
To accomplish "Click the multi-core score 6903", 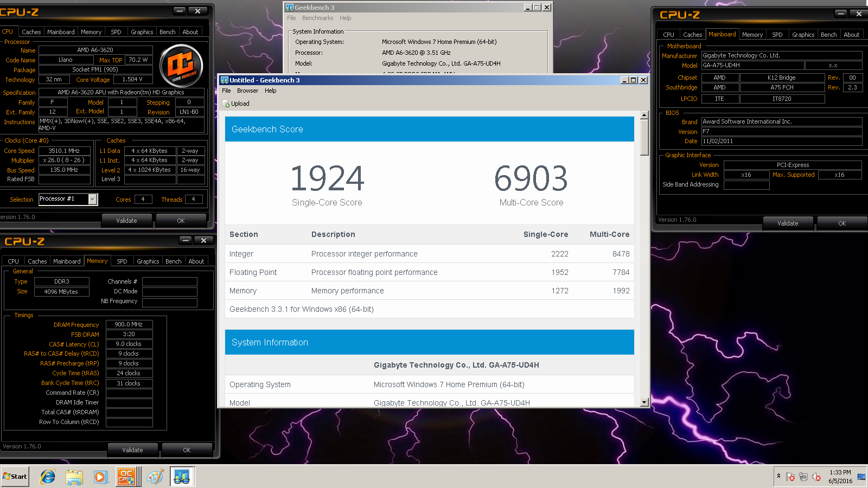I will [531, 178].
